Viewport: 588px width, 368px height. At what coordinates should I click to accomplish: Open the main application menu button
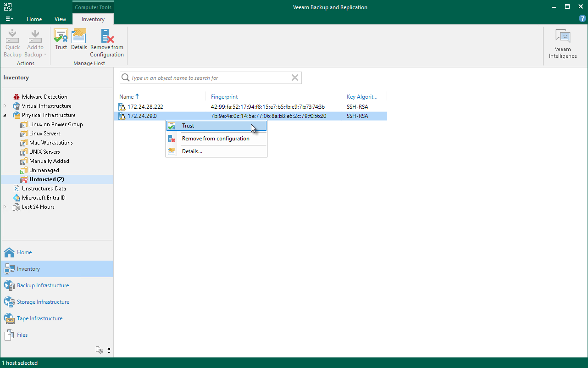(9, 19)
